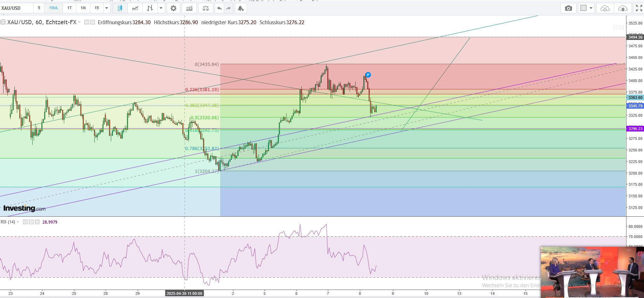Image resolution: width=644 pixels, height=298 pixels.
Task: Click Fibonacci level 0.382(3347.38) label
Action: (202, 105)
